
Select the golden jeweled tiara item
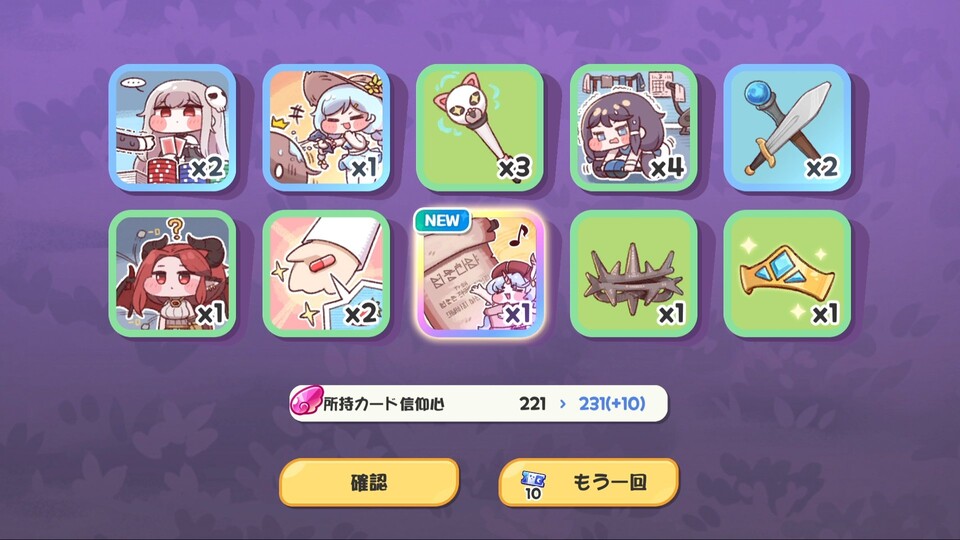point(787,274)
